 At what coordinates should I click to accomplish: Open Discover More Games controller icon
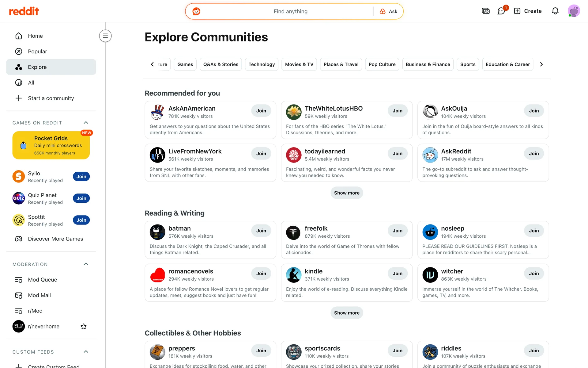(19, 239)
